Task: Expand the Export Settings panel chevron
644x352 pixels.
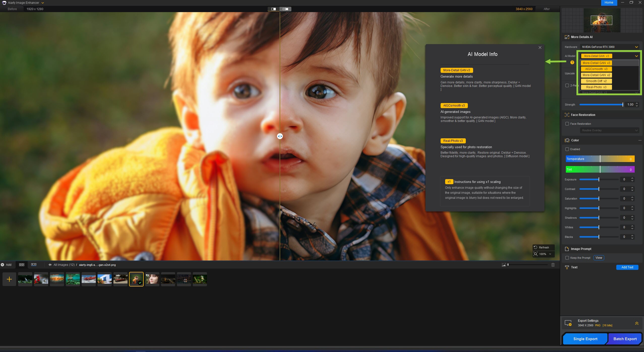Action: pos(637,323)
